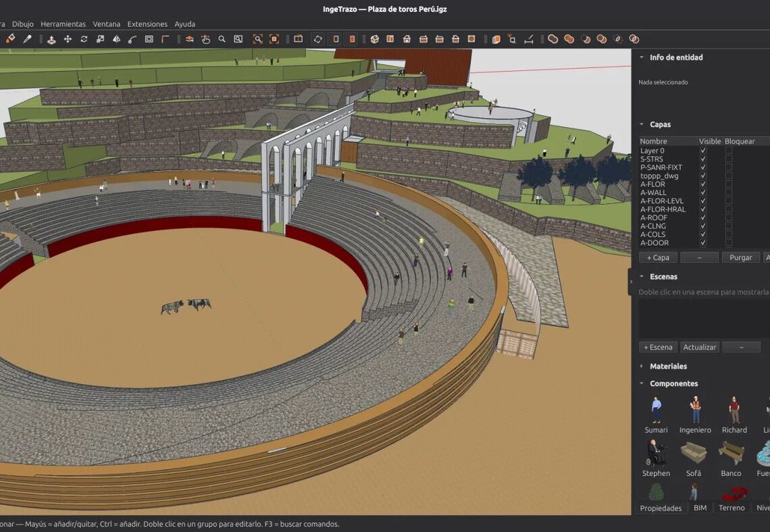Hide the A-WALL layer
Image resolution: width=770 pixels, height=532 pixels.
click(703, 192)
